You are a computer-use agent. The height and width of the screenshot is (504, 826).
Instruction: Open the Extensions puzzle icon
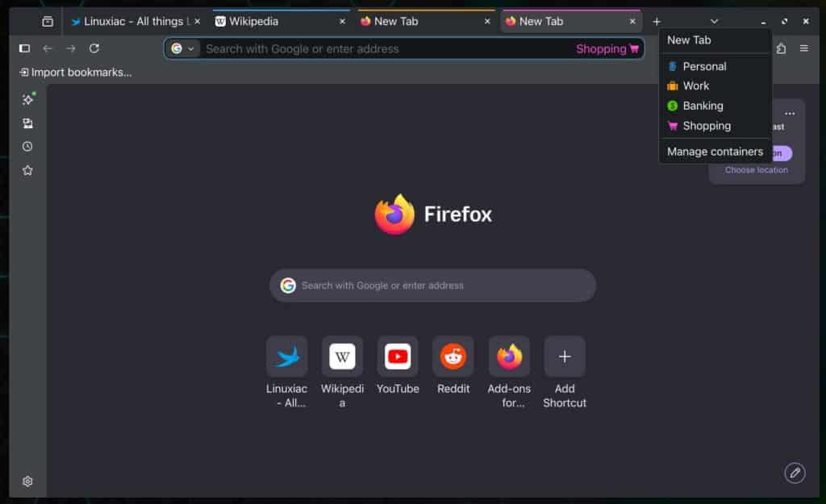(x=781, y=48)
